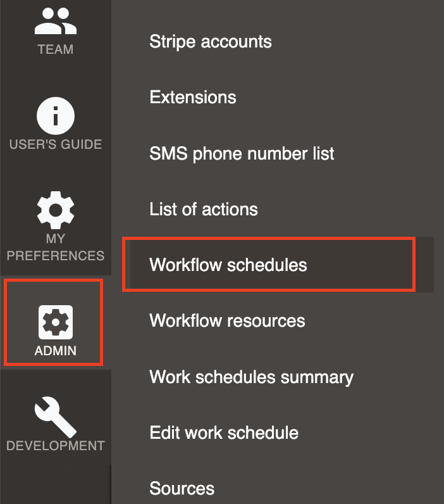
Task: Click the My Preferences gear icon
Action: click(56, 210)
